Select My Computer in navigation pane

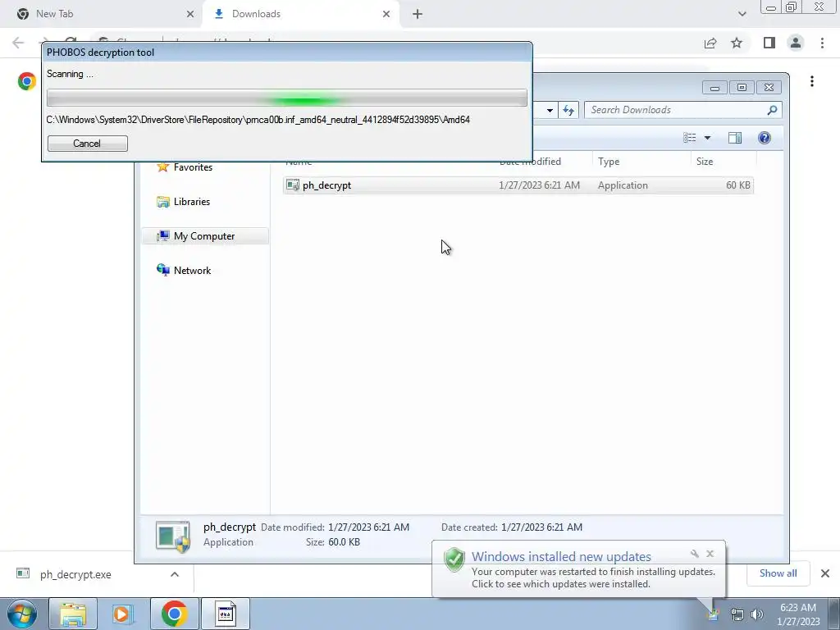(x=205, y=236)
